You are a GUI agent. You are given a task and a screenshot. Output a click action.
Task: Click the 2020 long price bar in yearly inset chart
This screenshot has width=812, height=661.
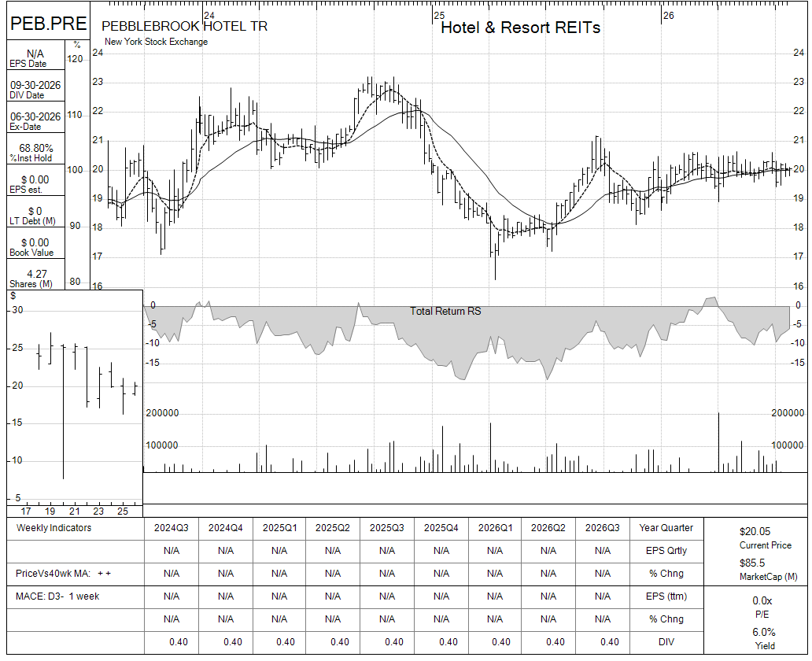point(63,412)
